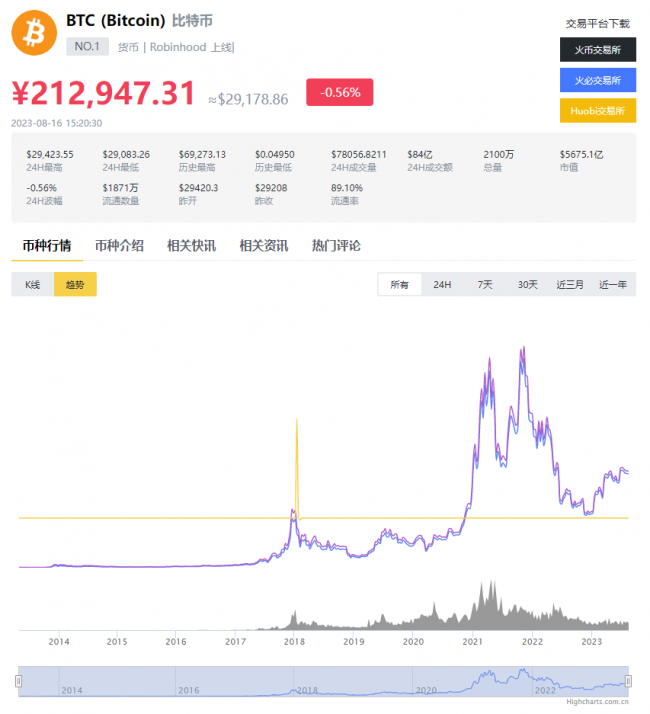Click the timestamp 2023-08-16 15:20:30
This screenshot has height=714, width=650.
(56, 123)
